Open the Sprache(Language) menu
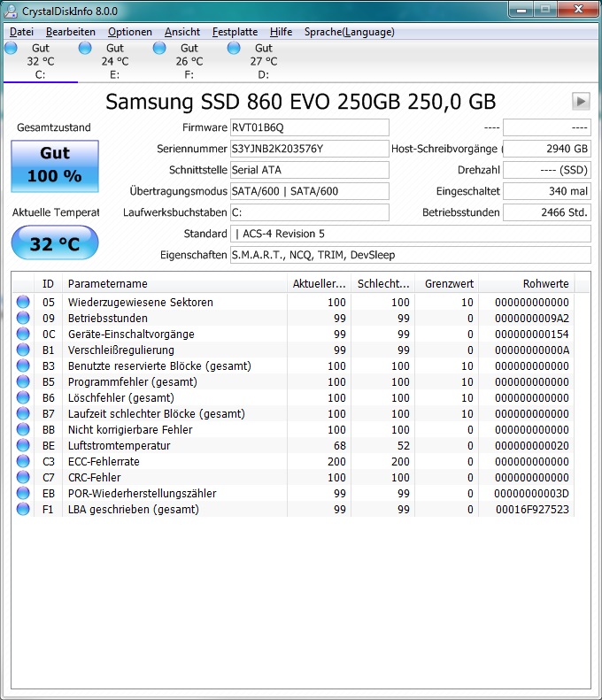Image resolution: width=602 pixels, height=700 pixels. 349,32
